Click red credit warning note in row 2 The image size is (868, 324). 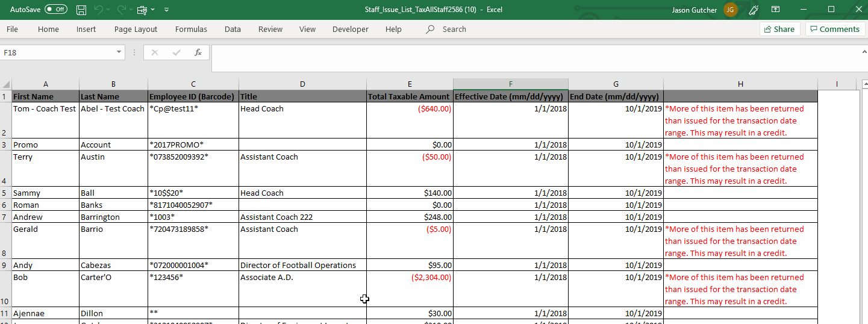click(x=740, y=120)
